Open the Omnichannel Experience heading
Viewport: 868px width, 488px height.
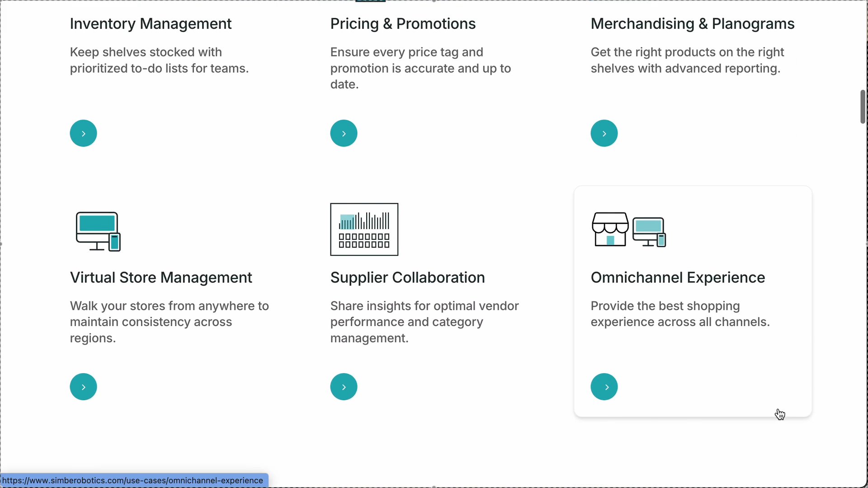678,277
